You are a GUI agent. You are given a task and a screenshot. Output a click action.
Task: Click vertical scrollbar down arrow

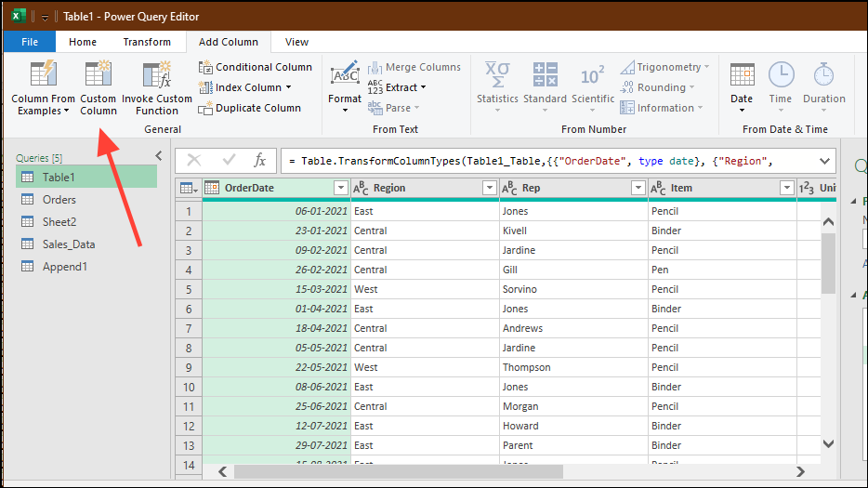tap(828, 443)
